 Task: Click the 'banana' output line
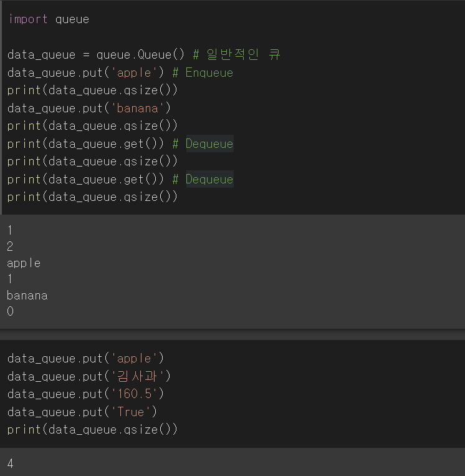coord(27,296)
